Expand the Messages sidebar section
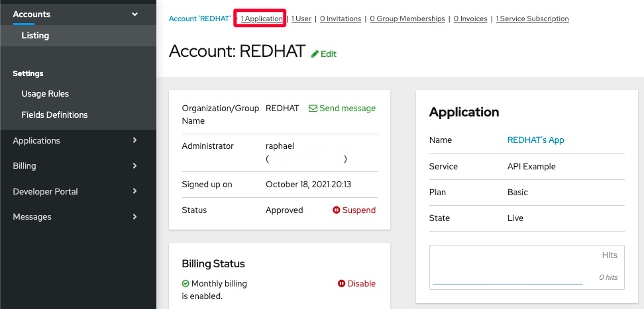Screen dimensions: 644x309 (x=135, y=217)
